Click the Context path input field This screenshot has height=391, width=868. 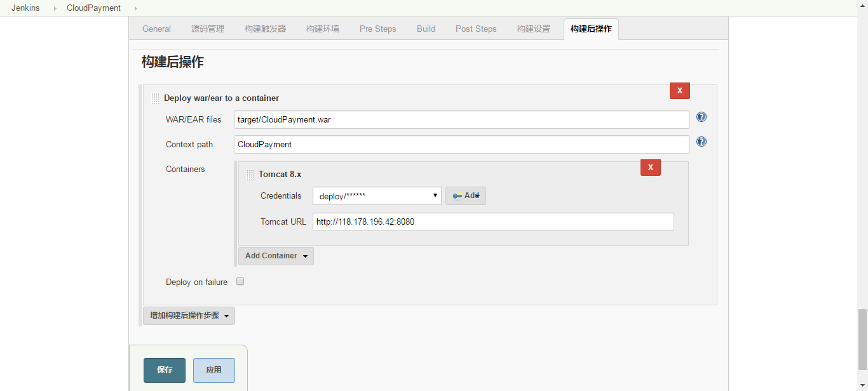pyautogui.click(x=462, y=144)
